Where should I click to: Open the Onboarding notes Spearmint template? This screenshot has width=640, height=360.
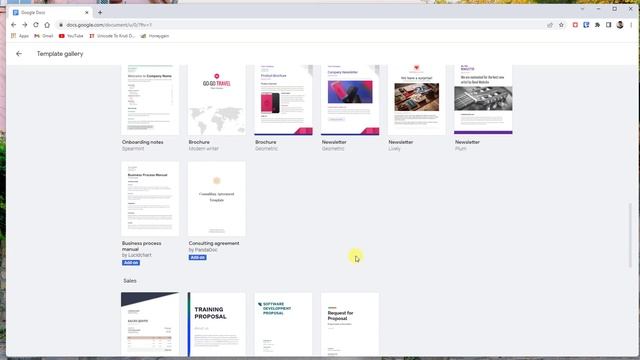150,100
